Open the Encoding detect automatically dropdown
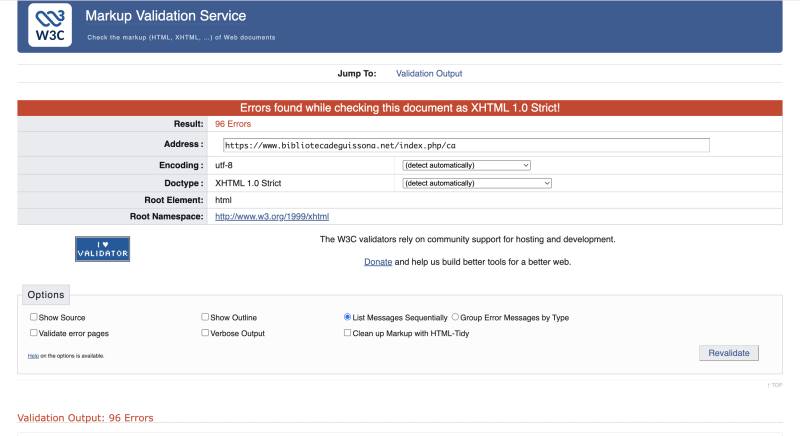 pyautogui.click(x=466, y=165)
